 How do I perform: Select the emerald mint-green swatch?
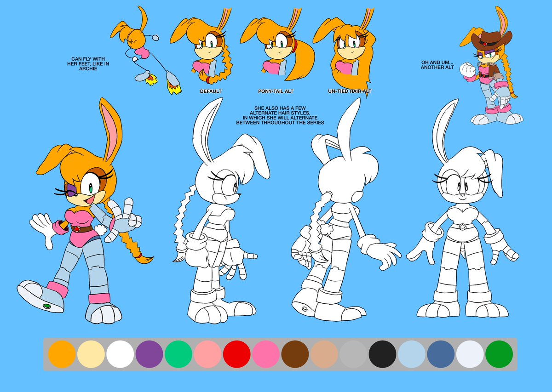[178, 354]
